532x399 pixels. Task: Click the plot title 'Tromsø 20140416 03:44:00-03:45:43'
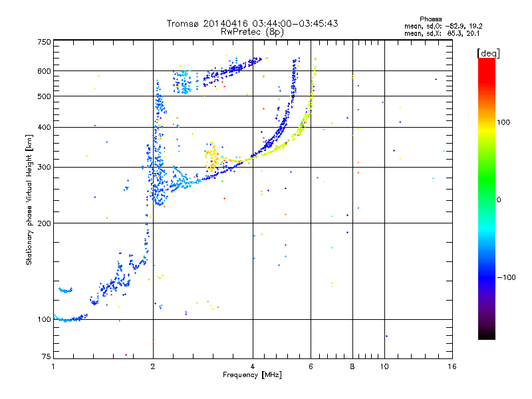point(252,23)
